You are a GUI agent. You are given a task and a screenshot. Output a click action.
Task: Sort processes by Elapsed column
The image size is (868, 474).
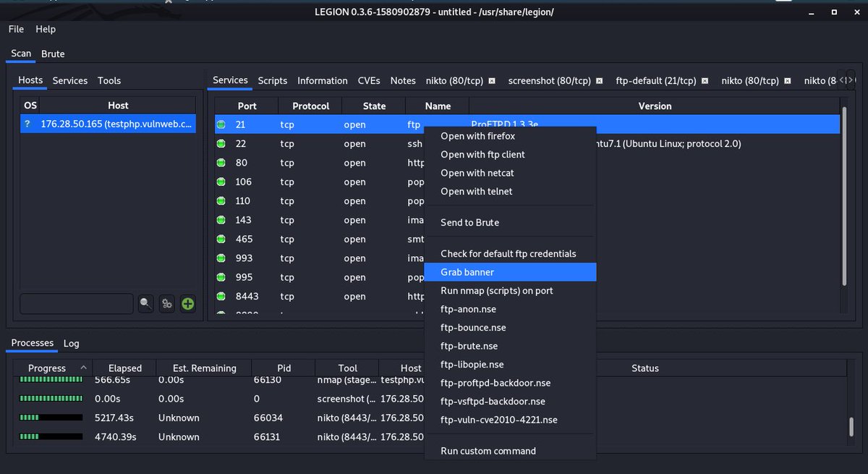(125, 368)
